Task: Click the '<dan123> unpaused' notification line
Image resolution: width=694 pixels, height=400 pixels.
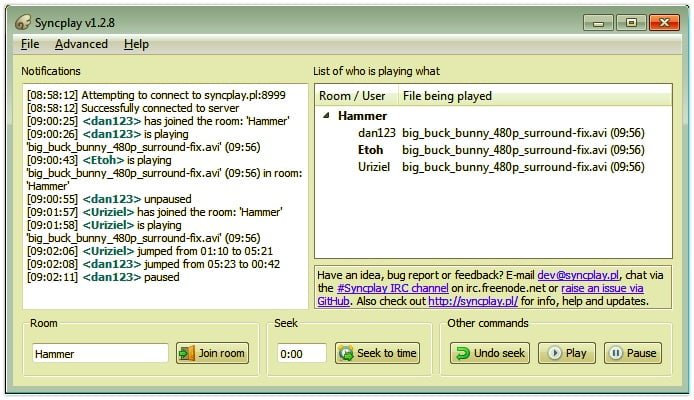Action: click(x=109, y=199)
